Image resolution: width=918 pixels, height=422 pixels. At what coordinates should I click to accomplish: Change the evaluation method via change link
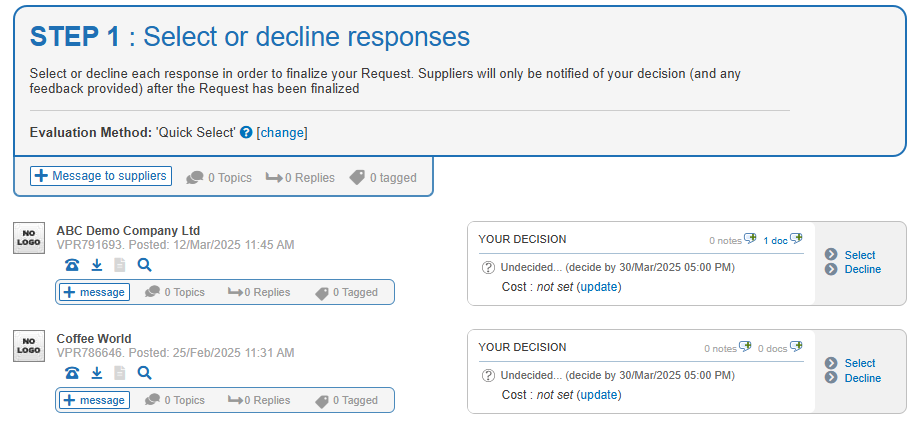click(282, 133)
